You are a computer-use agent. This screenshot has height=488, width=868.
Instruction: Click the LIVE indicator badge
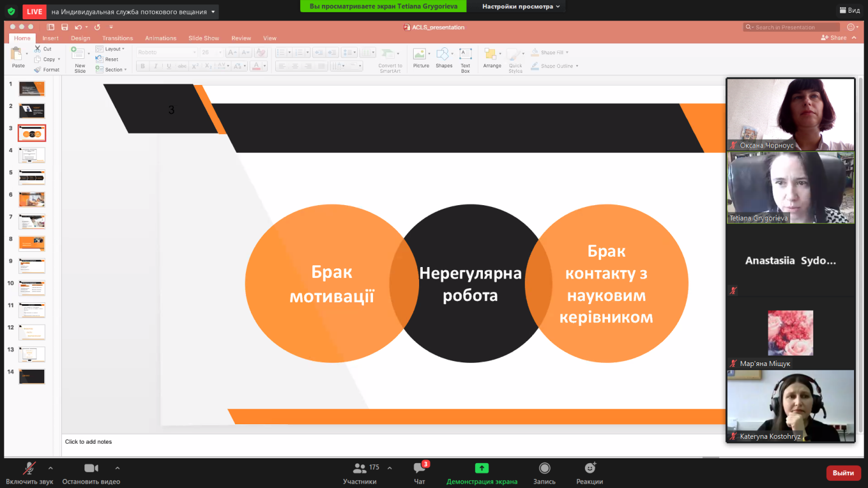pyautogui.click(x=35, y=12)
